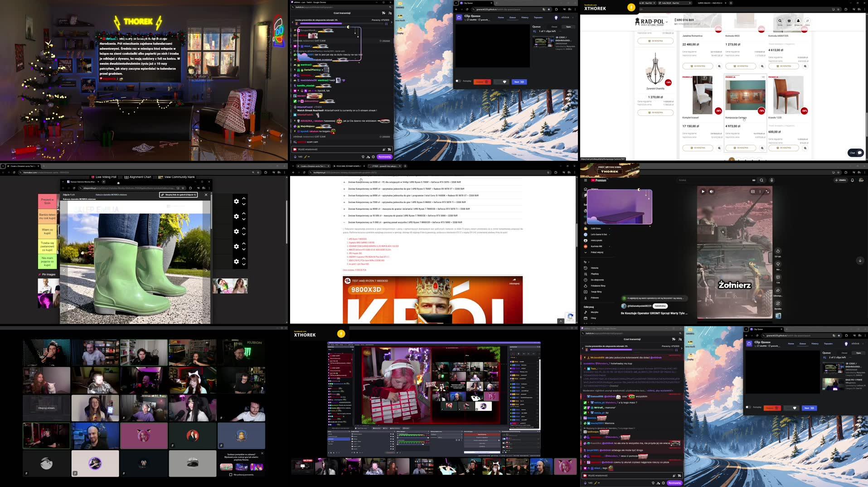Expand Pokaż więcej in YouTube sidebar
Viewport: 868px width, 487px height.
pos(597,252)
